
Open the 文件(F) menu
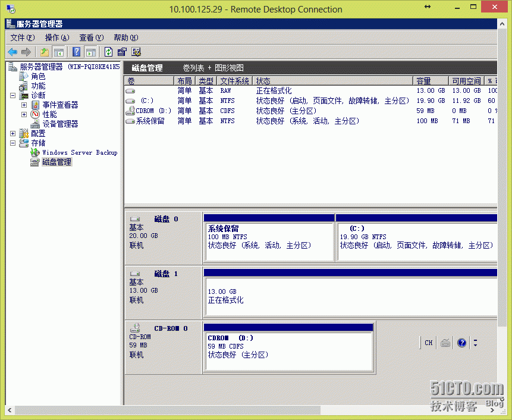tap(23, 38)
